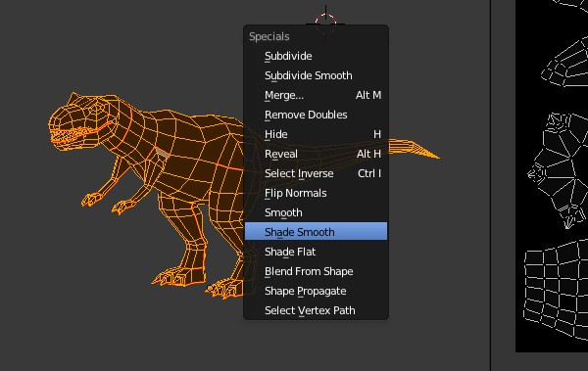The image size is (588, 371).
Task: Choose Hide from the Specials menu
Action: 316,134
